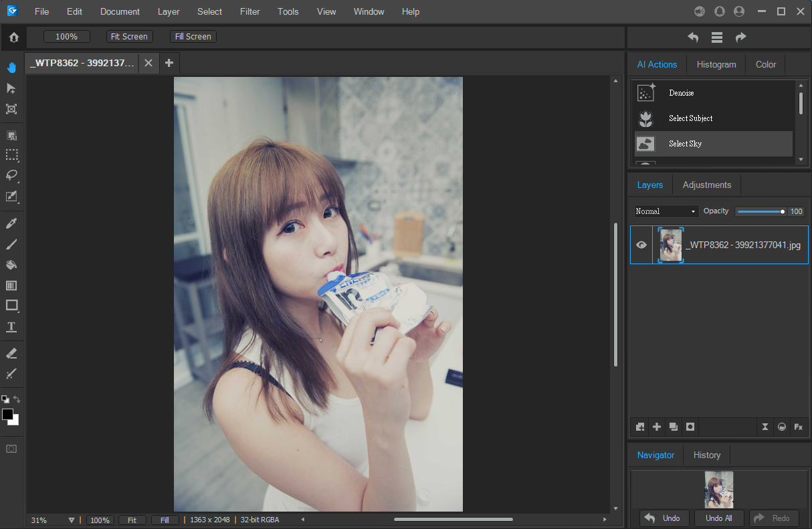Select the Hand tool
This screenshot has width=812, height=529.
(x=11, y=67)
